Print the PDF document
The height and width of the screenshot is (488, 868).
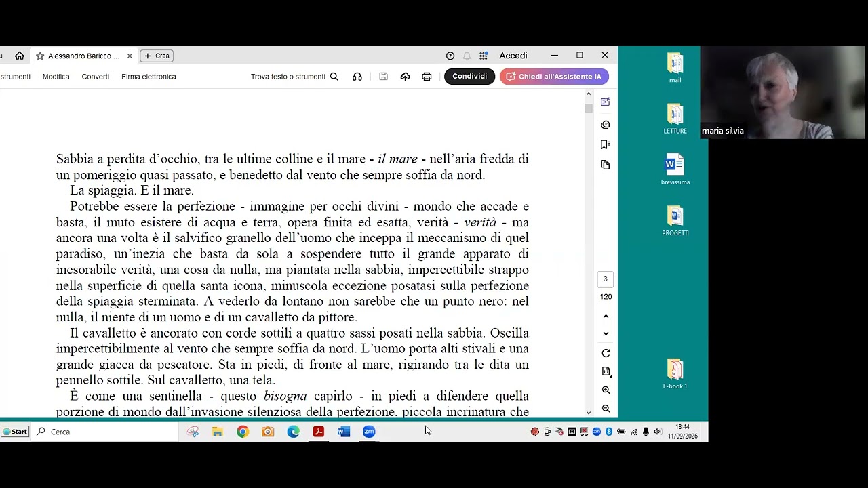pyautogui.click(x=427, y=77)
